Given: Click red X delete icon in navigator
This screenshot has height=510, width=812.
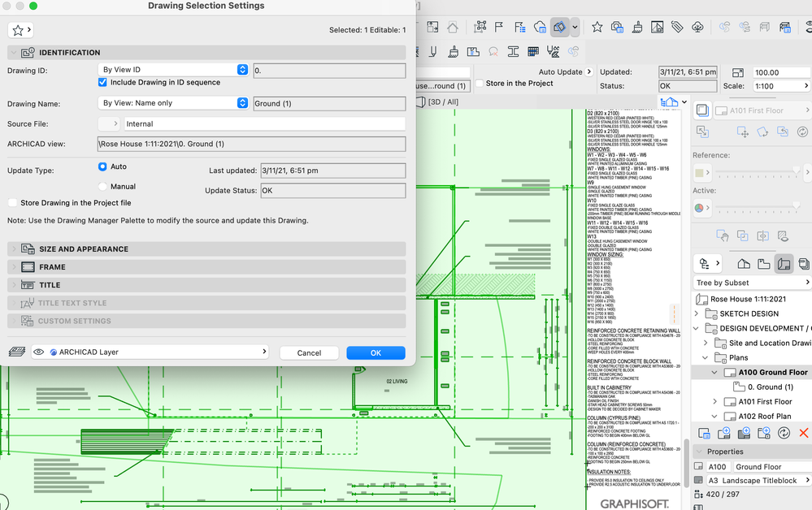Looking at the screenshot, I should pos(804,433).
